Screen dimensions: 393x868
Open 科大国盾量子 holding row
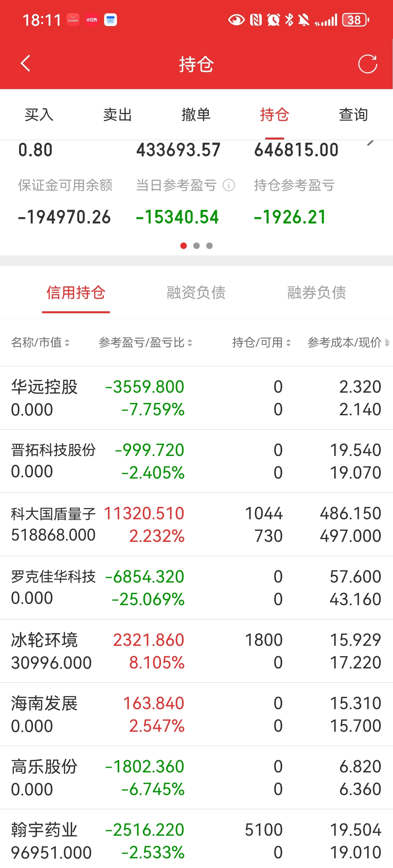[x=196, y=525]
